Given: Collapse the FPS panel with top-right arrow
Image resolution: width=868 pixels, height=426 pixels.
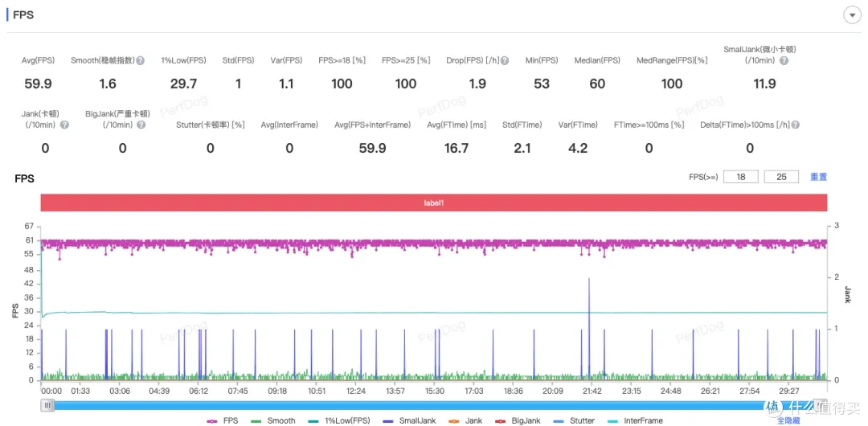Looking at the screenshot, I should (852, 15).
